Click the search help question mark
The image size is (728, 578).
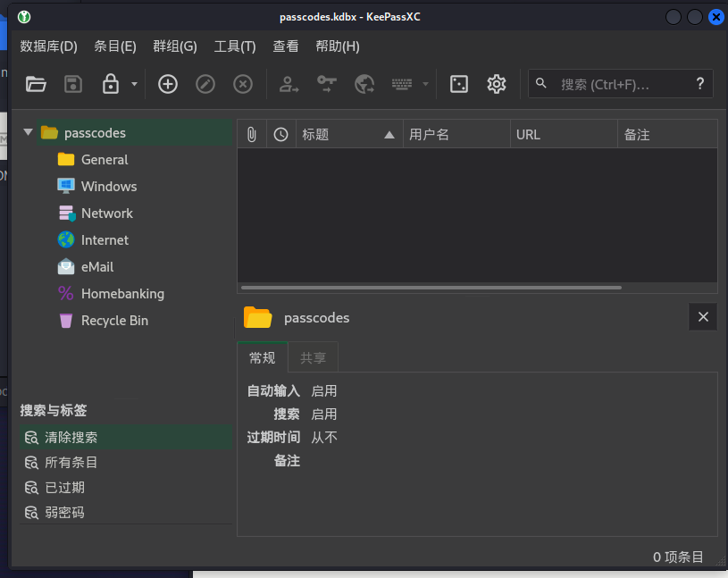[700, 84]
